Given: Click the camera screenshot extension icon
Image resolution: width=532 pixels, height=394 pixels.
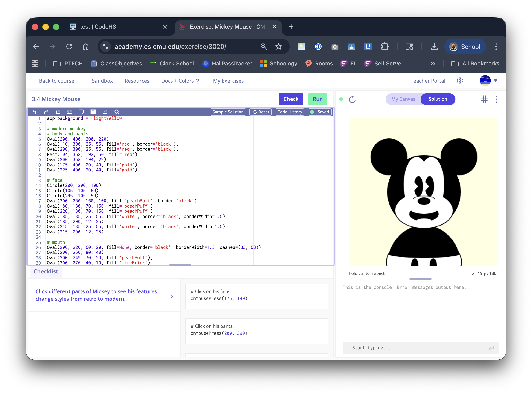Looking at the screenshot, I should (x=335, y=47).
